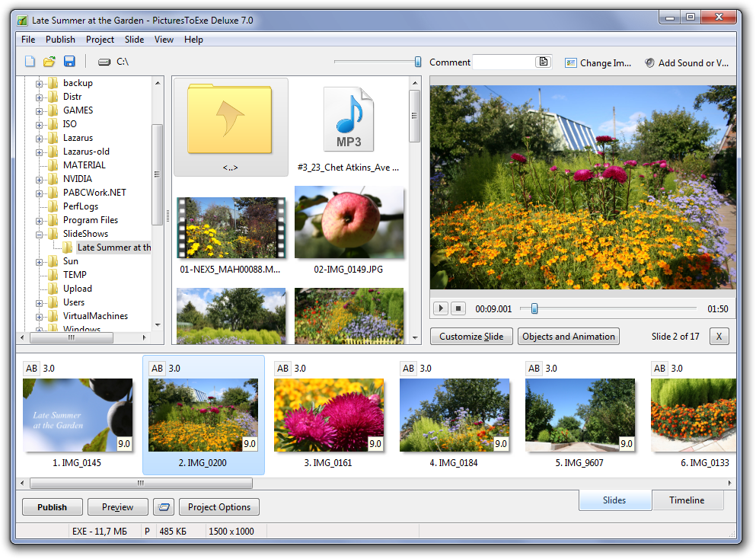This screenshot has width=756, height=559.
Task: Click the slide list horizontal scrollbar
Action: coord(141,483)
